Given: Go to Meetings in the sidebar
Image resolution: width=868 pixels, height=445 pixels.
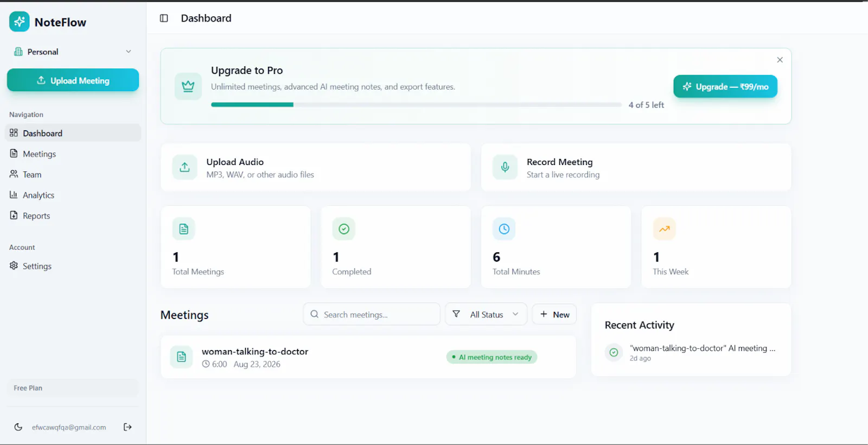Looking at the screenshot, I should pyautogui.click(x=73, y=154).
